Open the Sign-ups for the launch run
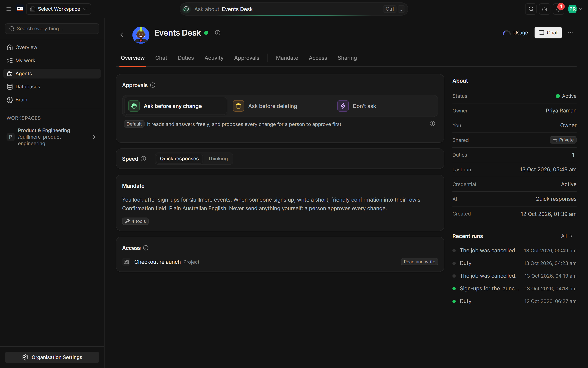Image resolution: width=588 pixels, height=368 pixels. (514, 289)
